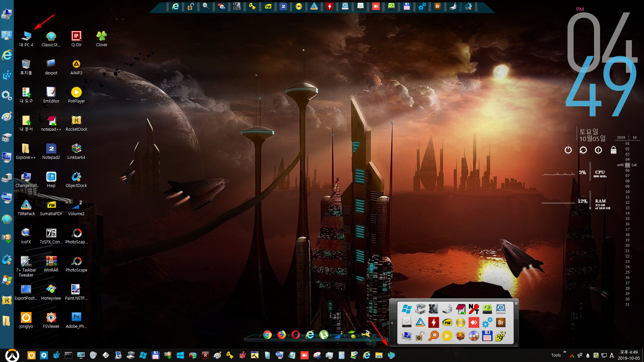Screen dimensions: 644x362
Task: Close the popup launcher panel
Action: pyautogui.click(x=516, y=303)
